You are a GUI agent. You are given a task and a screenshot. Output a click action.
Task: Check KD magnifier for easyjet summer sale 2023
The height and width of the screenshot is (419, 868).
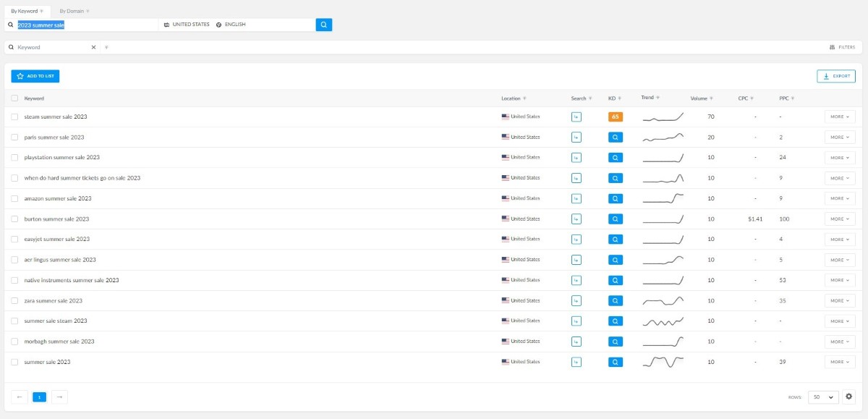click(x=616, y=239)
